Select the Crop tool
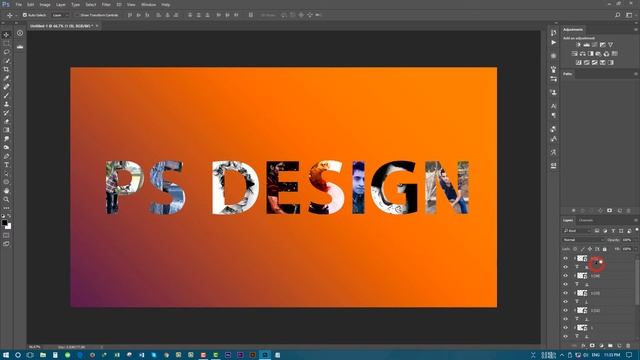This screenshot has height=360, width=640. coord(6,69)
